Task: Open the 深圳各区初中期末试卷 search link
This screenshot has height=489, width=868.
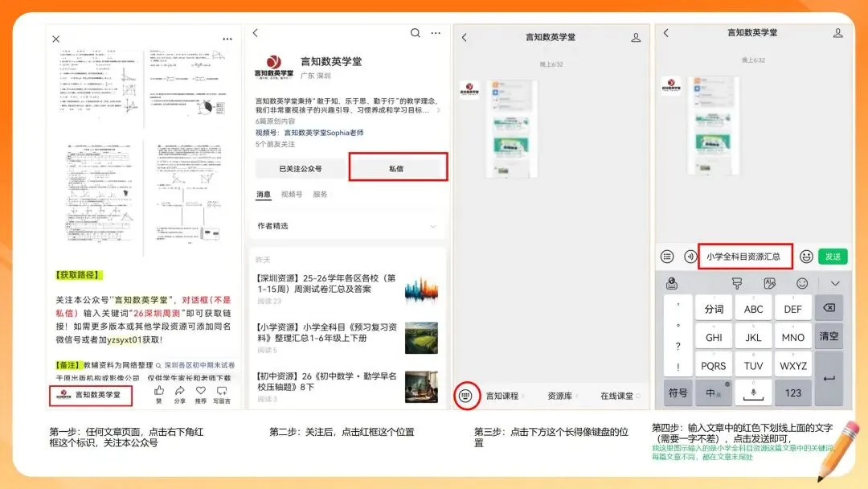Action: [x=195, y=365]
